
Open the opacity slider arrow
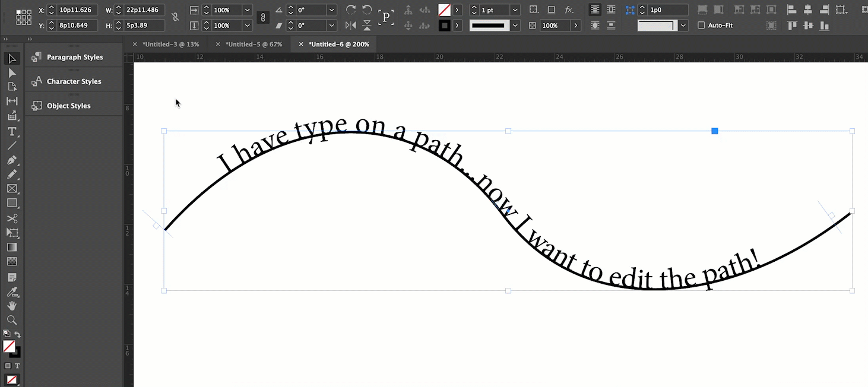576,26
